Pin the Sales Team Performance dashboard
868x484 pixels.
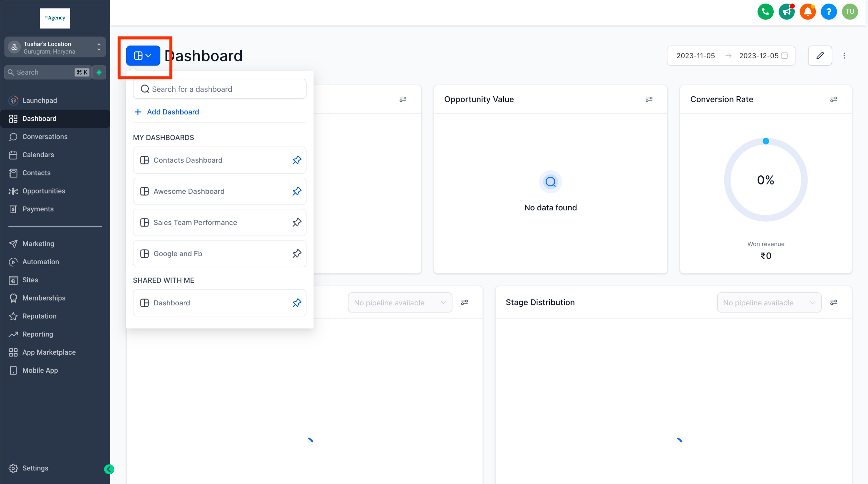(296, 222)
